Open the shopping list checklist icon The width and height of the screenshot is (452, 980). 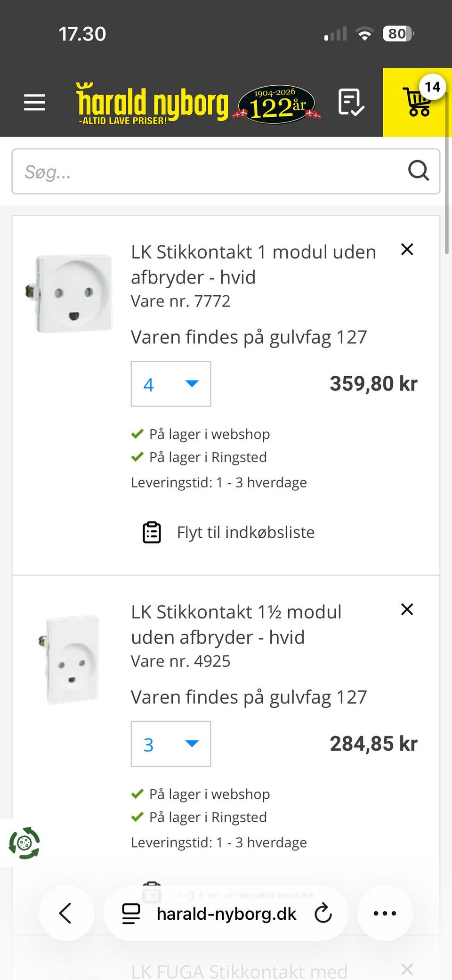[351, 102]
